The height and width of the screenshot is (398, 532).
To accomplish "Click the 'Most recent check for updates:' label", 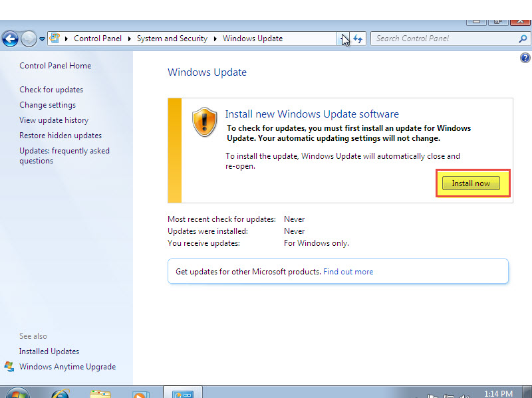I will point(221,219).
